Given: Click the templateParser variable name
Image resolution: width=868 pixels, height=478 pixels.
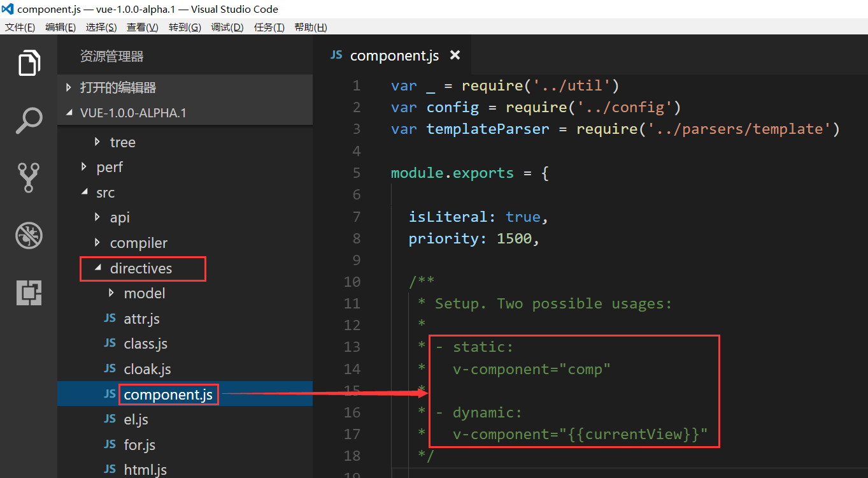Looking at the screenshot, I should point(488,129).
